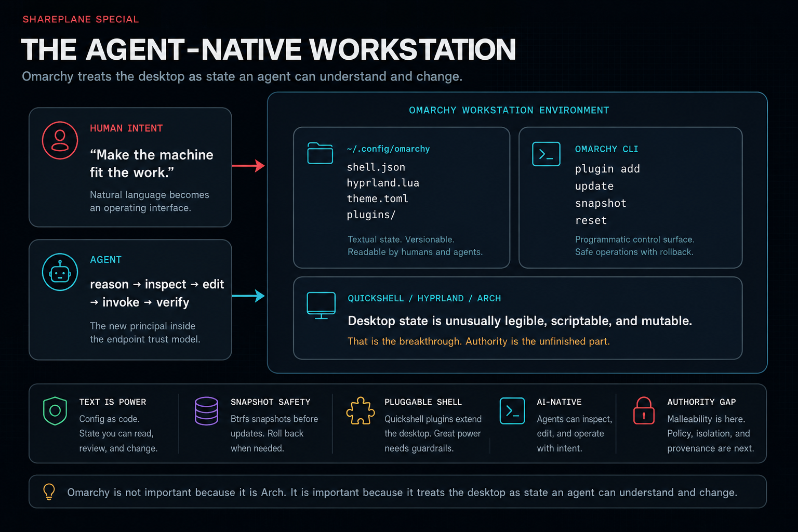Click the 'plugin add' command
The width and height of the screenshot is (798, 532).
click(607, 169)
